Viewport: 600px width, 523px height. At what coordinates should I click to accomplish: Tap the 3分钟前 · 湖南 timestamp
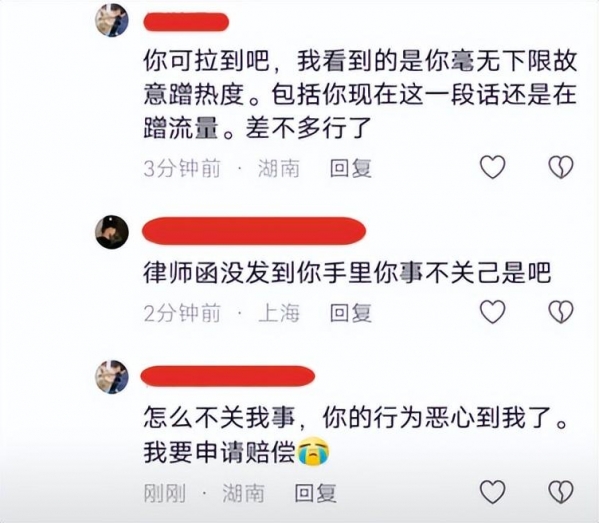pos(222,168)
